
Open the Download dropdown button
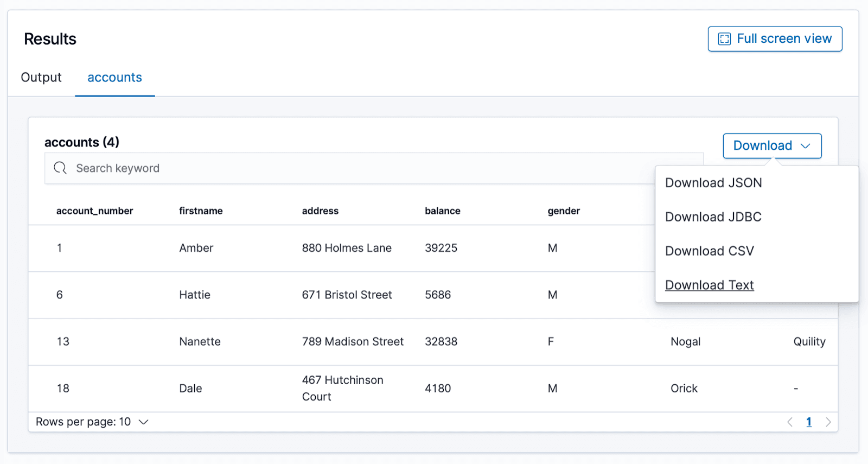click(x=772, y=146)
